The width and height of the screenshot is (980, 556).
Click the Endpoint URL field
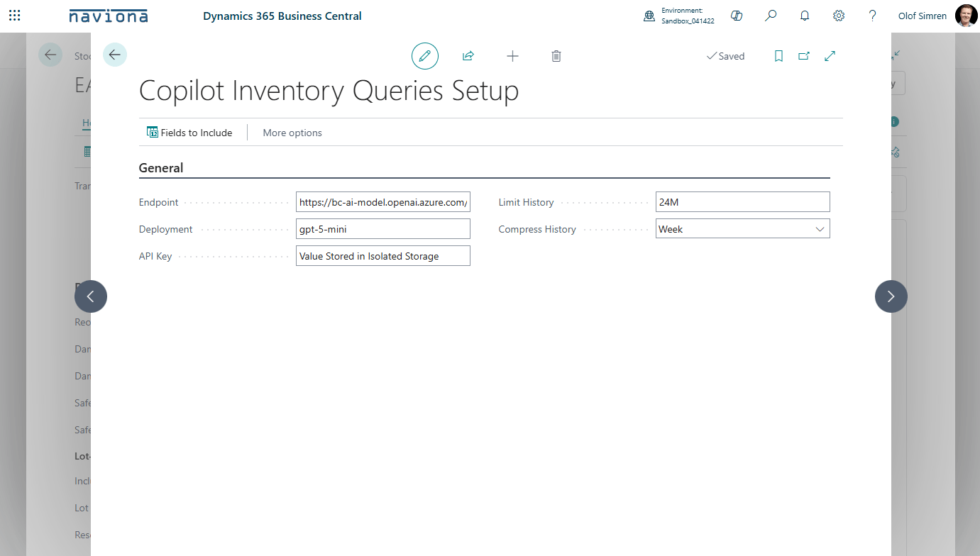383,202
